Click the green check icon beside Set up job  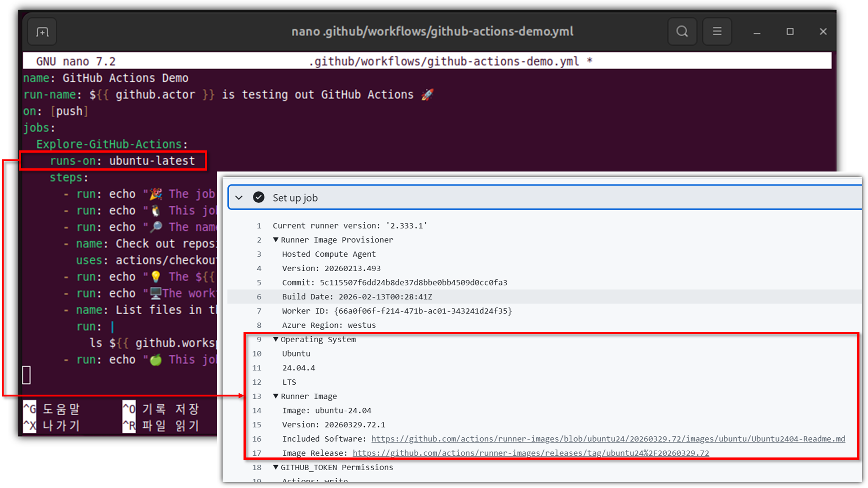(259, 198)
